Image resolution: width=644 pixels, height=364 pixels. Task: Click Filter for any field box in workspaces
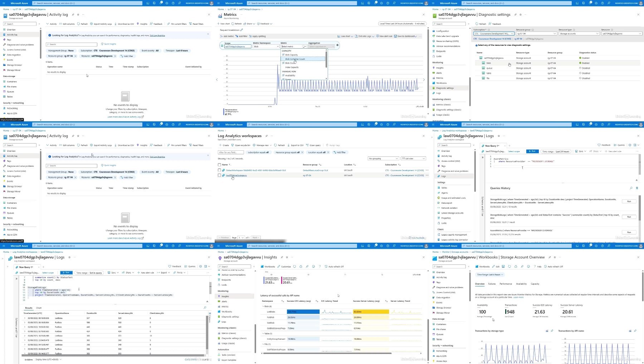click(x=231, y=152)
